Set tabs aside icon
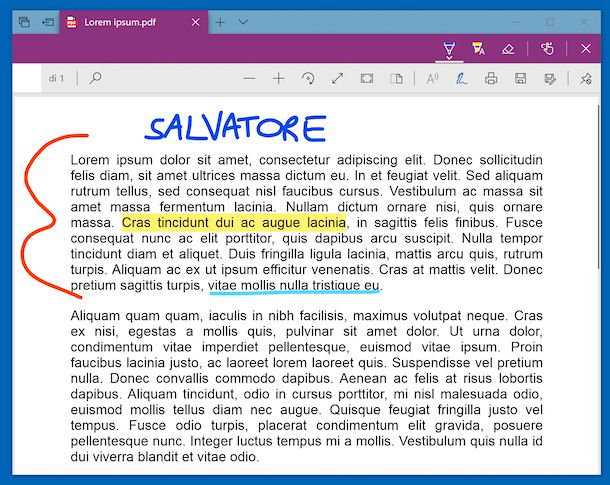 click(x=48, y=22)
